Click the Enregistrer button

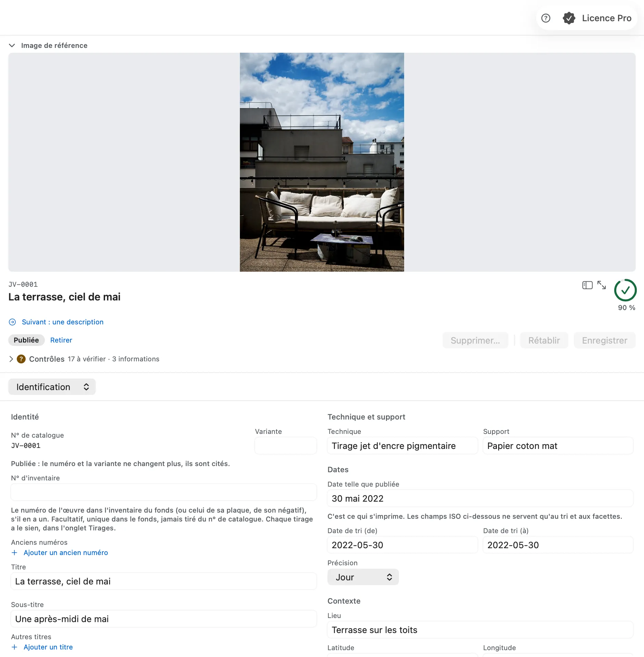tap(605, 340)
